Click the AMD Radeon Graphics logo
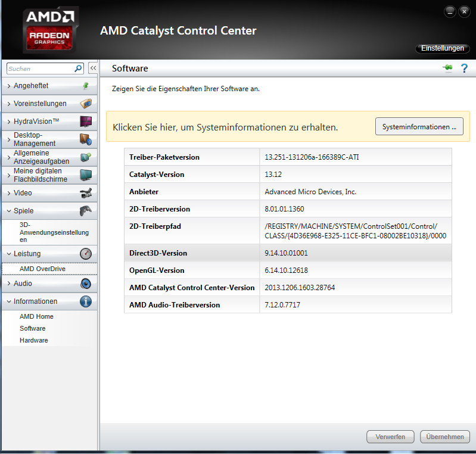The image size is (476, 454). [49, 30]
